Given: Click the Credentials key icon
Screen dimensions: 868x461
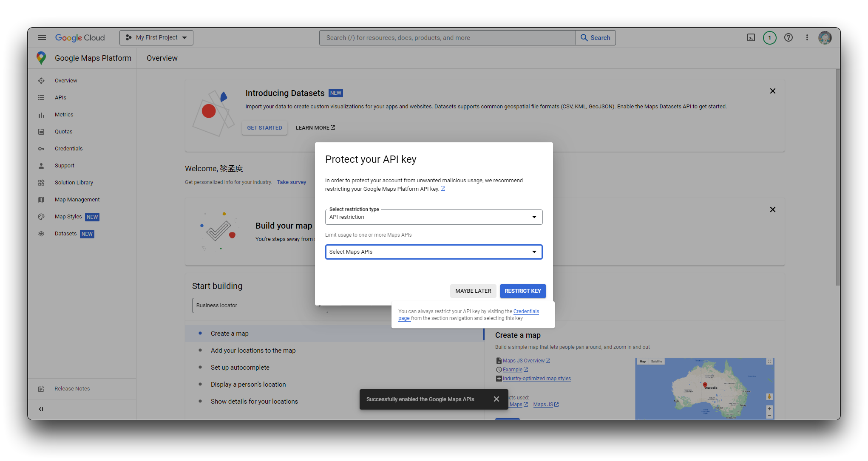Looking at the screenshot, I should click(41, 149).
